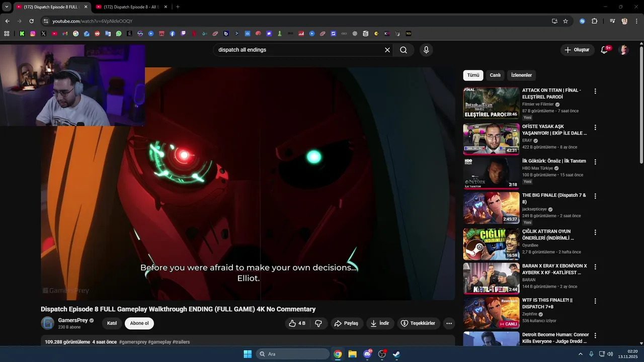Open the apps grid in bookmarks bar
644x362 pixels.
point(7,34)
